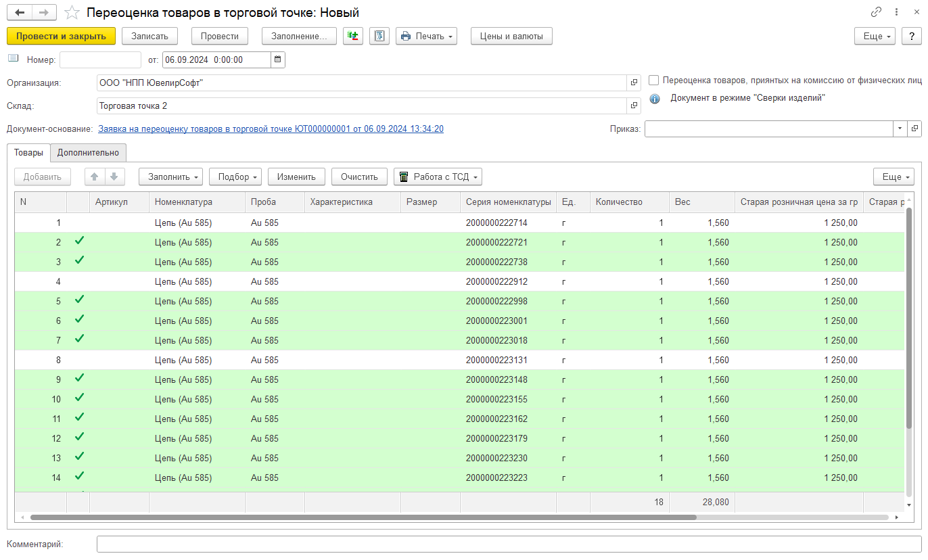Image resolution: width=928 pixels, height=560 pixels.
Task: Open the Заявка на переоценку base document link
Action: pyautogui.click(x=271, y=129)
